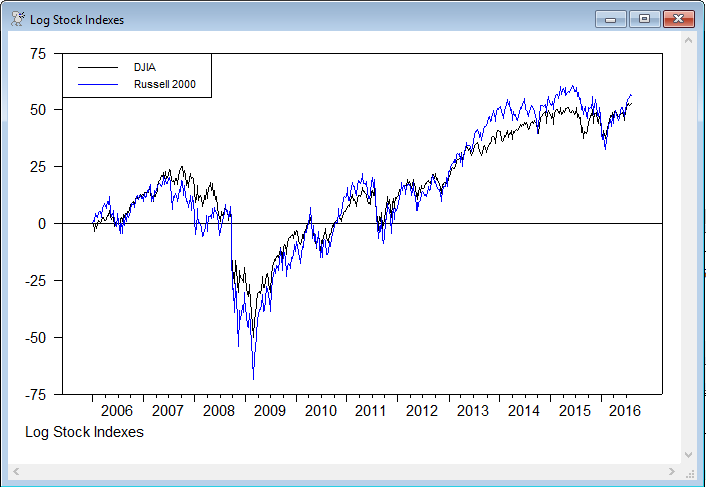Click the horizontal scrollbar left arrow
Screen dimensions: 706x487
click(16, 470)
